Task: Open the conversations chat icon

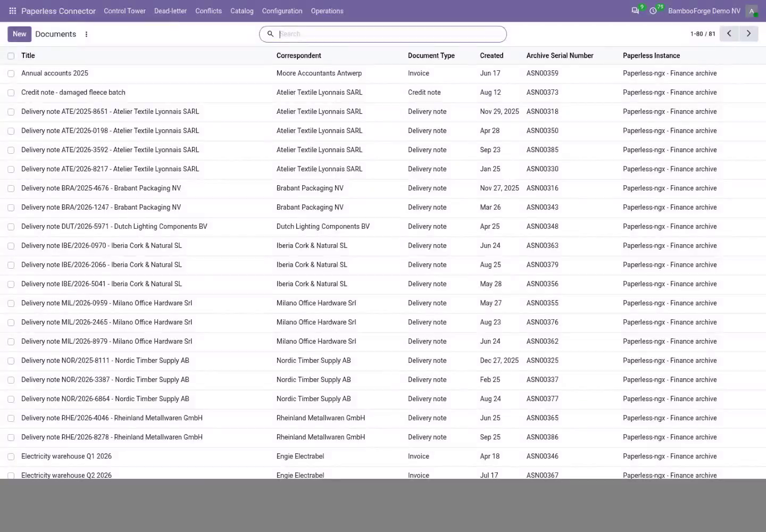Action: click(635, 11)
